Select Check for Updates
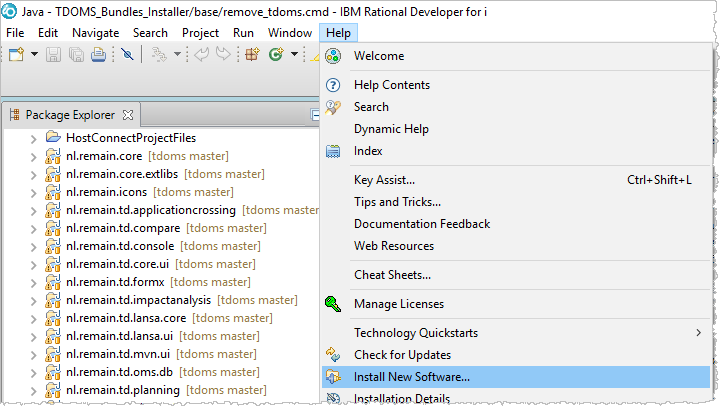Viewport: 721px width, 410px height. [x=402, y=355]
